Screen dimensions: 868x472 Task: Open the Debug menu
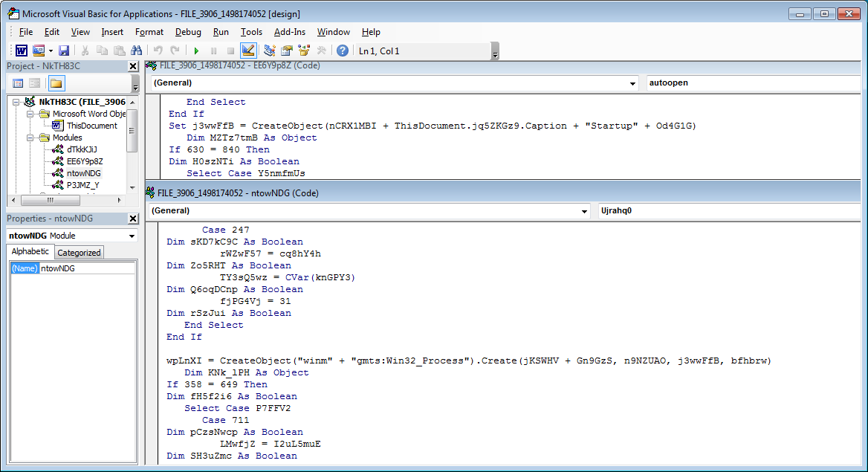click(x=188, y=32)
